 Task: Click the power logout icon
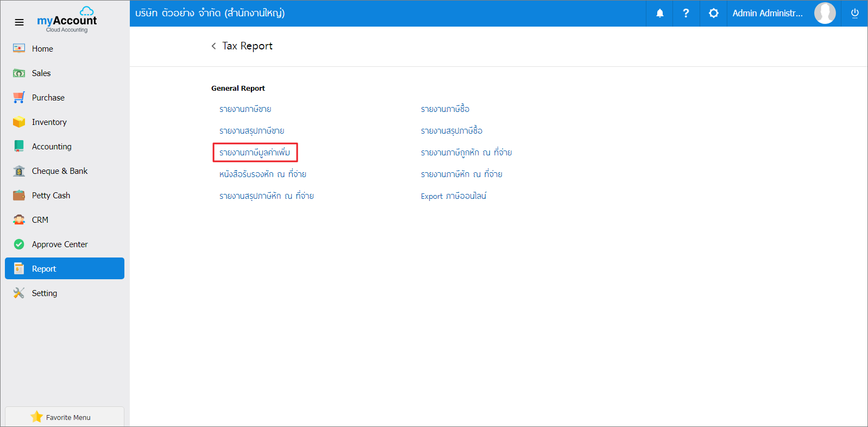click(x=854, y=13)
